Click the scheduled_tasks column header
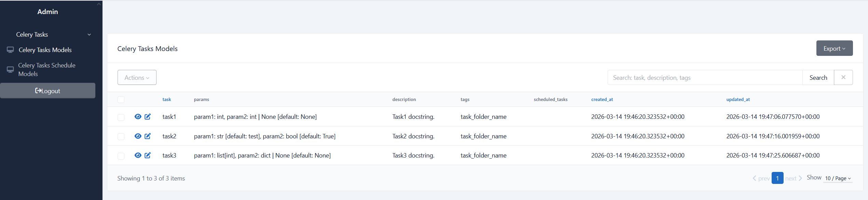868x200 pixels. [x=551, y=99]
